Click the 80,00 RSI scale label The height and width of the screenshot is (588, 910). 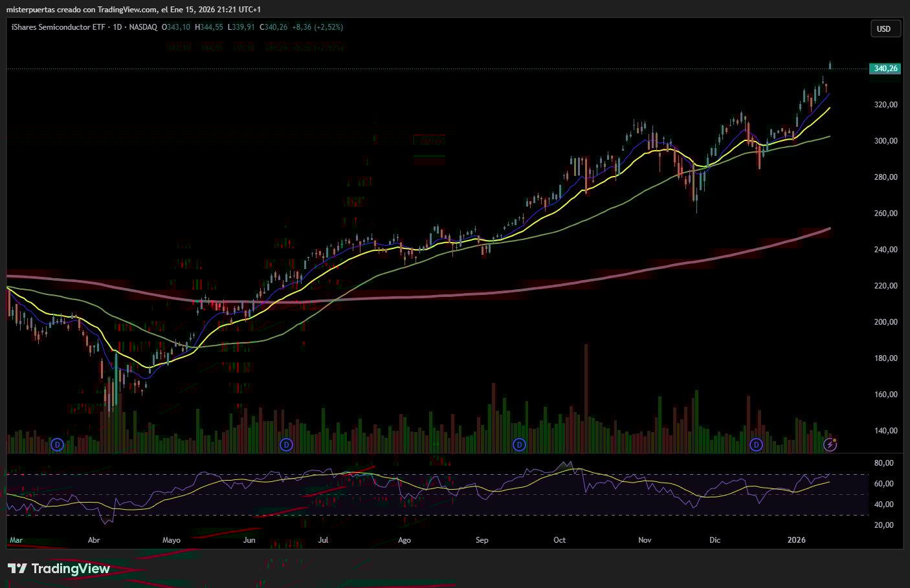coord(883,463)
